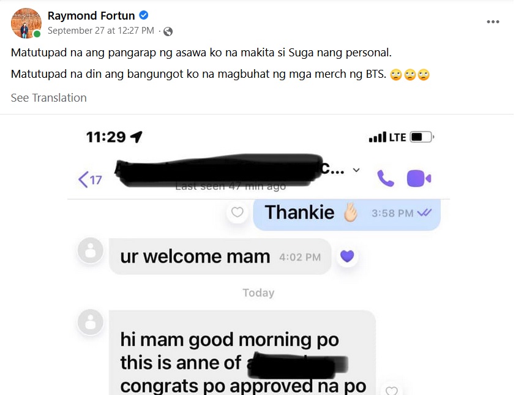Open the Raymond Fortun profile name link

pos(91,15)
